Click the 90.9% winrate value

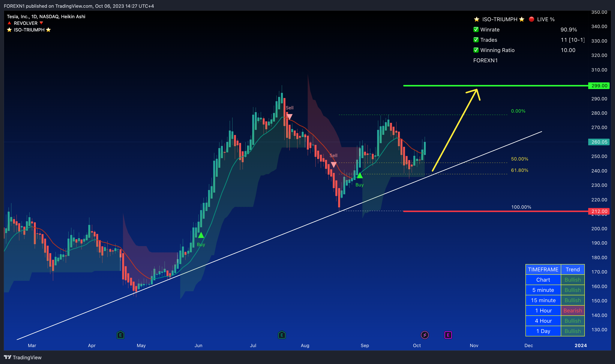(568, 30)
